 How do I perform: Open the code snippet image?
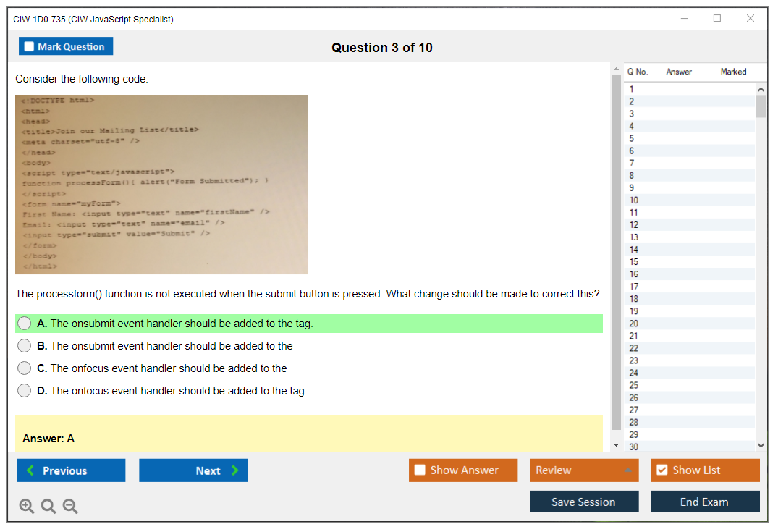(x=161, y=185)
